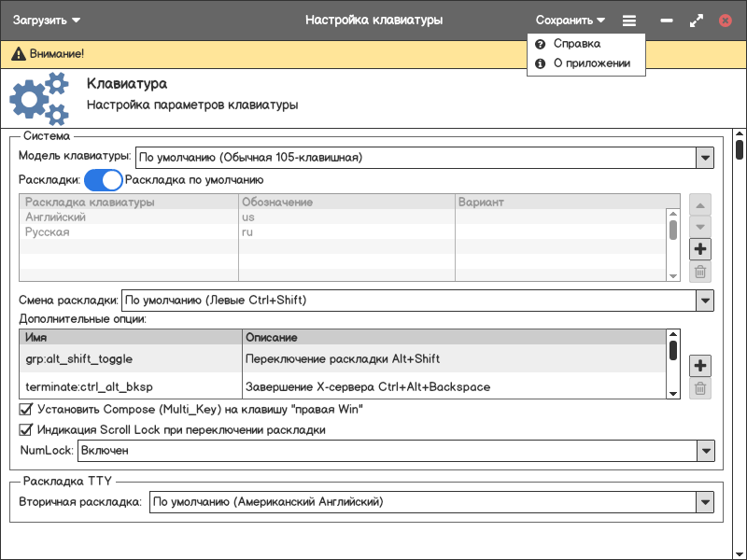Click move-up arrow beside layouts table
The height and width of the screenshot is (560, 747).
[x=700, y=203]
